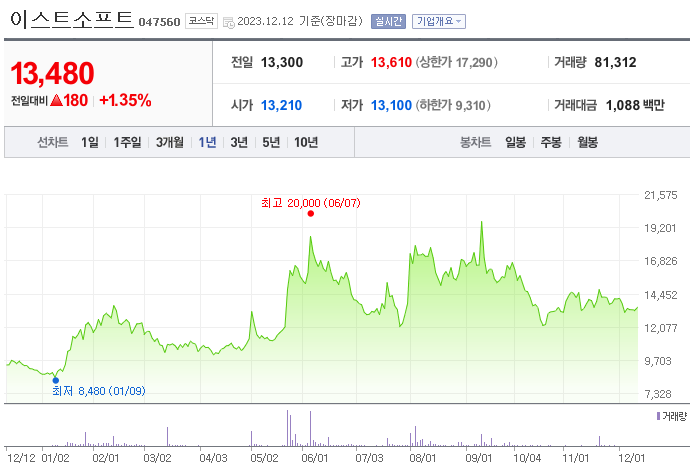This screenshot has height=476, width=690.
Task: Click the 21,575 price axis label
Action: tap(661, 195)
